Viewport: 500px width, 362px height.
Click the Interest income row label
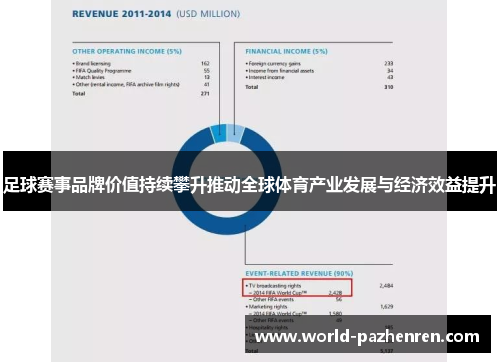tap(265, 77)
